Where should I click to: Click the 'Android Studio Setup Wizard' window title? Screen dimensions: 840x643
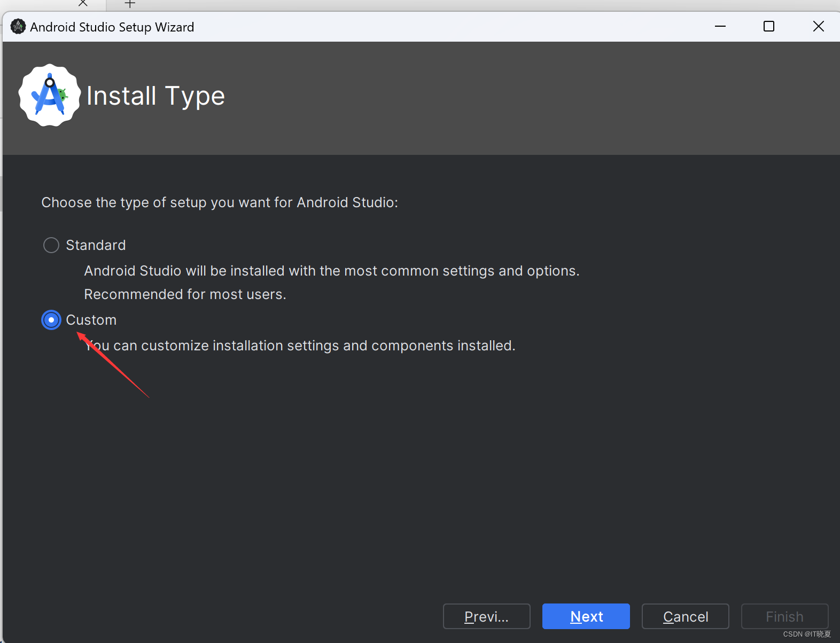(112, 27)
